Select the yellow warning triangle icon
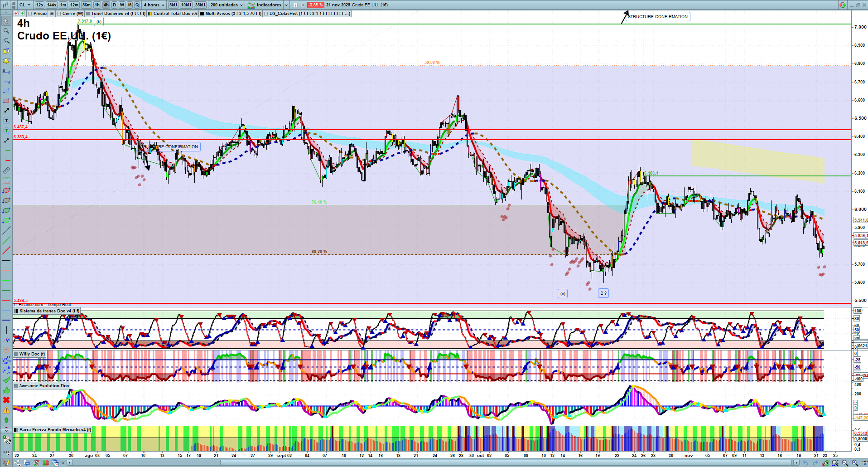The width and height of the screenshot is (868, 467). pos(6,410)
